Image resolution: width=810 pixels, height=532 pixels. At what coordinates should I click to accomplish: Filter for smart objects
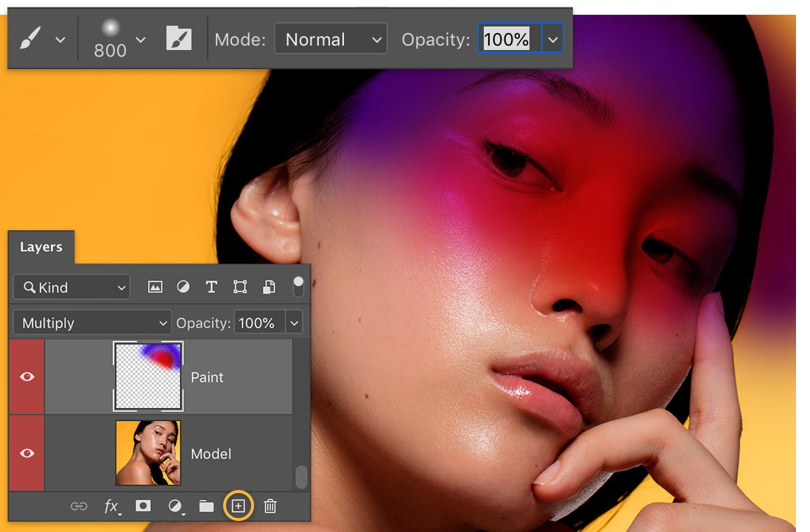click(269, 287)
